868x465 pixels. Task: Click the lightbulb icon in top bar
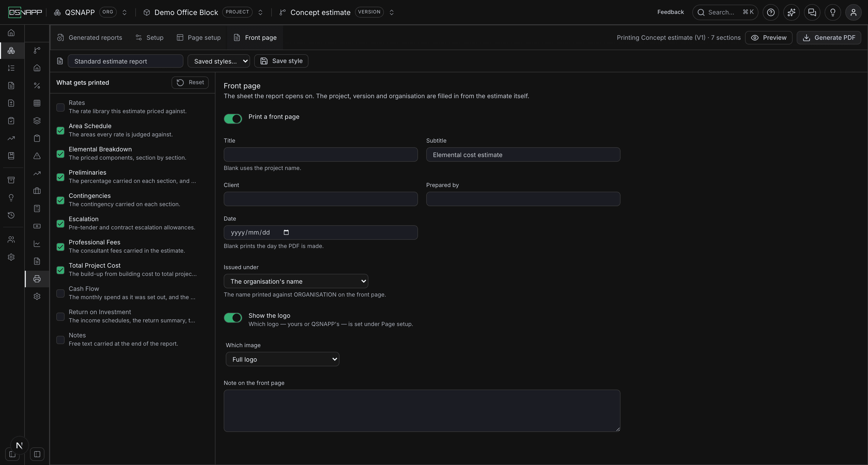point(833,12)
